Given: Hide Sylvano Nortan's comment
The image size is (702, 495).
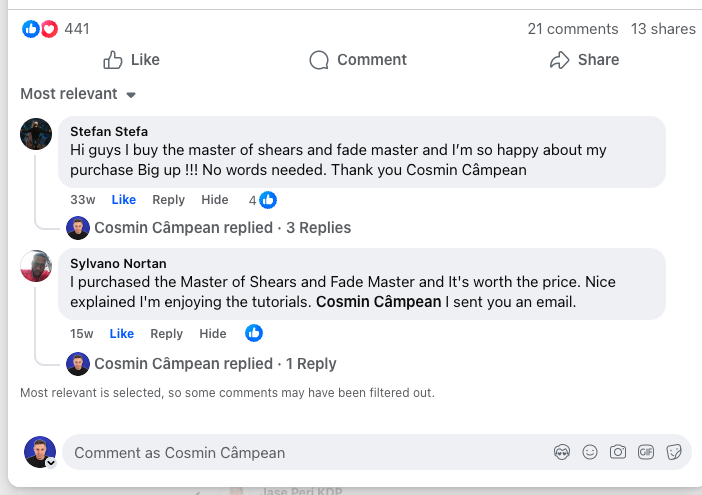Looking at the screenshot, I should tap(213, 334).
